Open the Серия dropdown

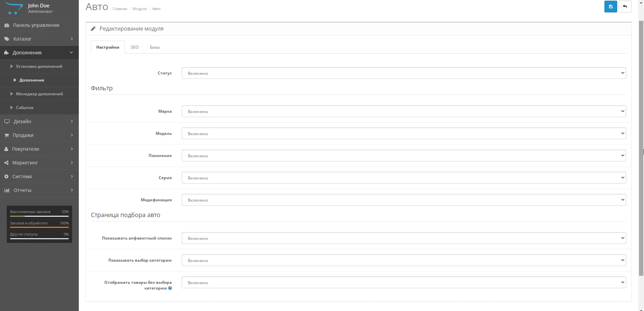point(404,178)
